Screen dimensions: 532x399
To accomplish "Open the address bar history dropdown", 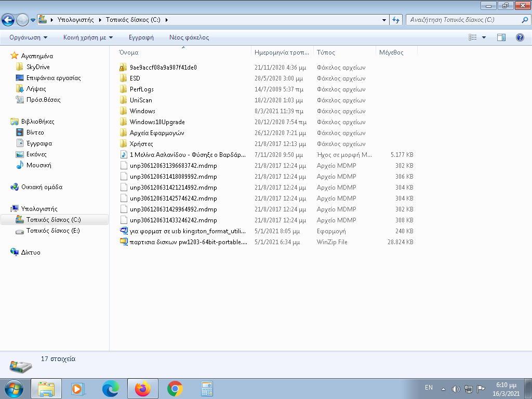I will (x=384, y=20).
